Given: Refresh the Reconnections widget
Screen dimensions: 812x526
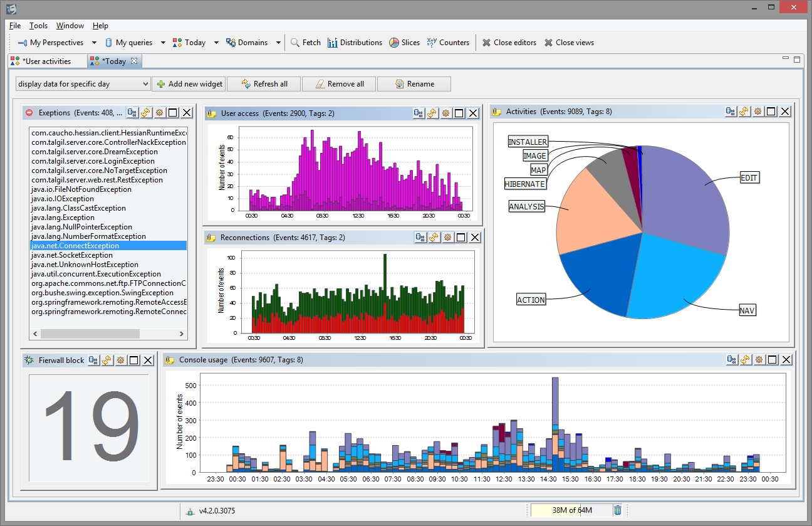Looking at the screenshot, I should (434, 238).
